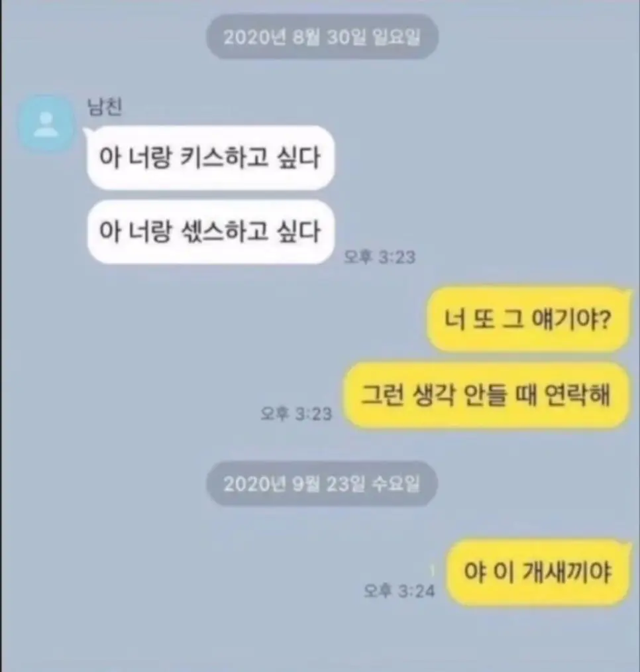
Task: Click the 오후 3:23 timestamp beside the yellow bubbles
Action: (296, 414)
